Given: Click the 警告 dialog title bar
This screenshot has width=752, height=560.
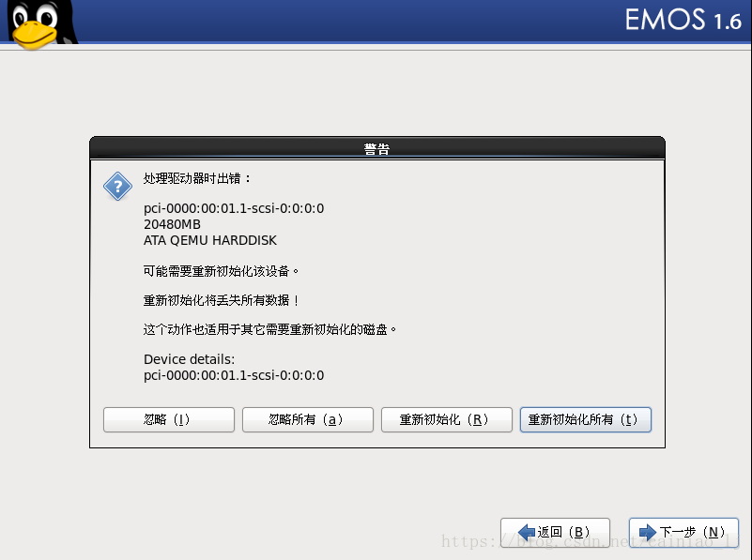Looking at the screenshot, I should point(377,148).
